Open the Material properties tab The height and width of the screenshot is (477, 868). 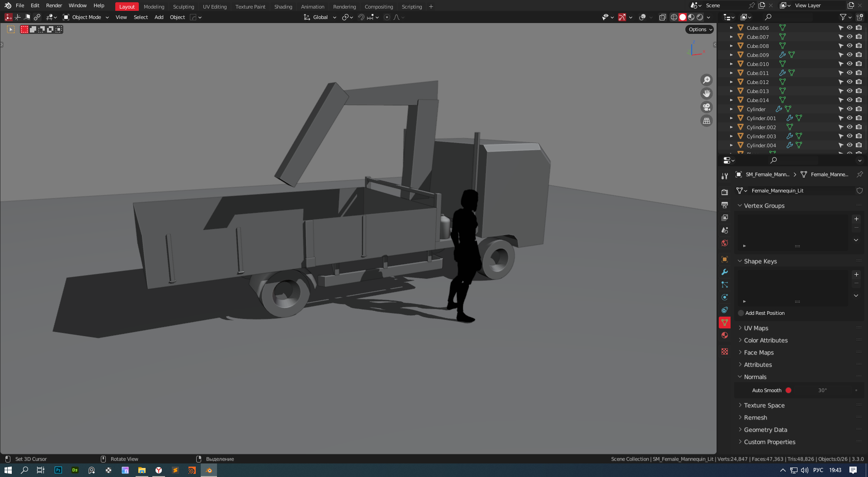pos(725,335)
